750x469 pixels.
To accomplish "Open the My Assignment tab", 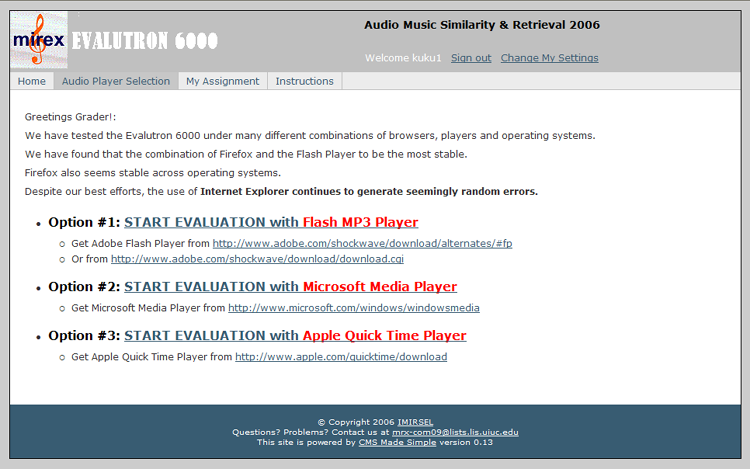I will [222, 81].
